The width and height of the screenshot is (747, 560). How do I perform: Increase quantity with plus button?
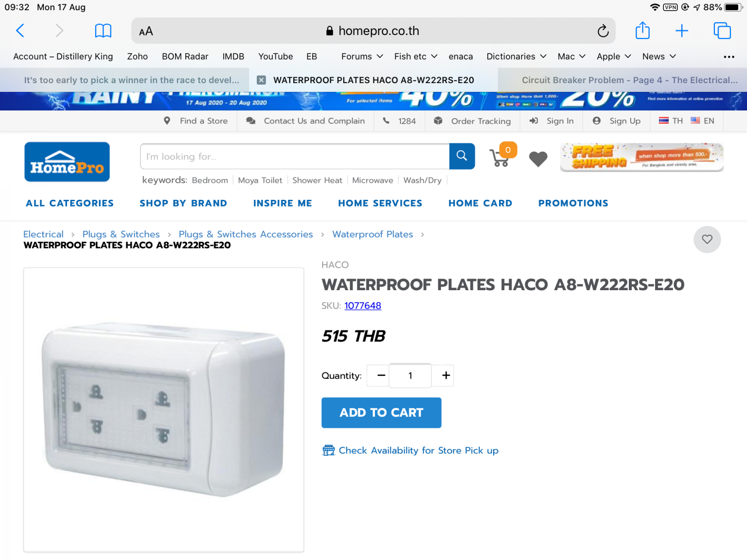coord(445,375)
